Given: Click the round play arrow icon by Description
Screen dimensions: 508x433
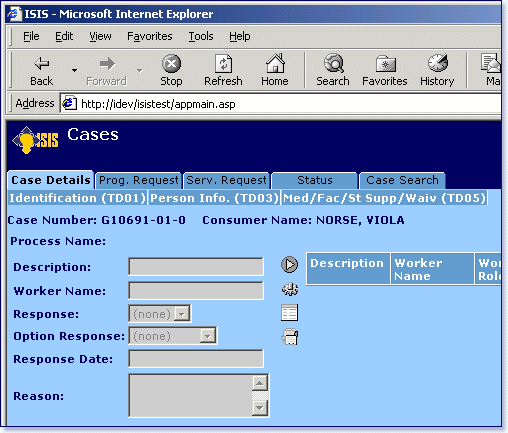Looking at the screenshot, I should click(x=289, y=265).
